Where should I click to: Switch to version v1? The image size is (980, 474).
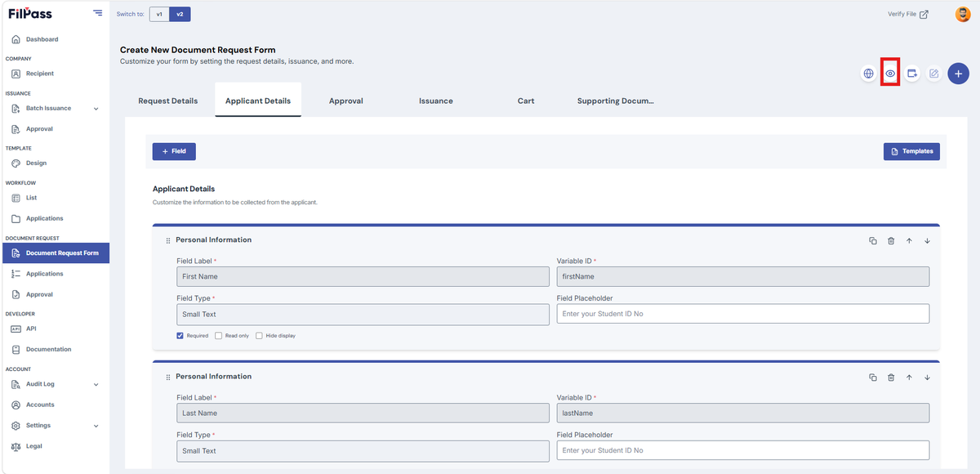159,14
